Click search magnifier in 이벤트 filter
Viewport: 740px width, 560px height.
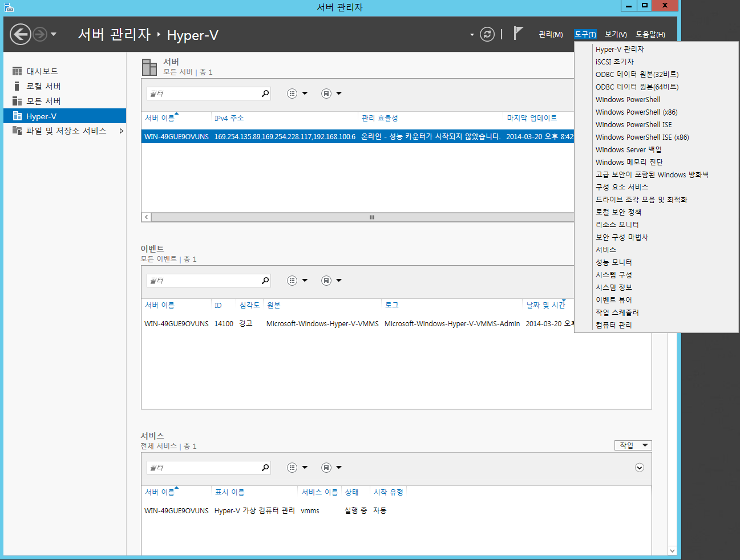coord(265,281)
